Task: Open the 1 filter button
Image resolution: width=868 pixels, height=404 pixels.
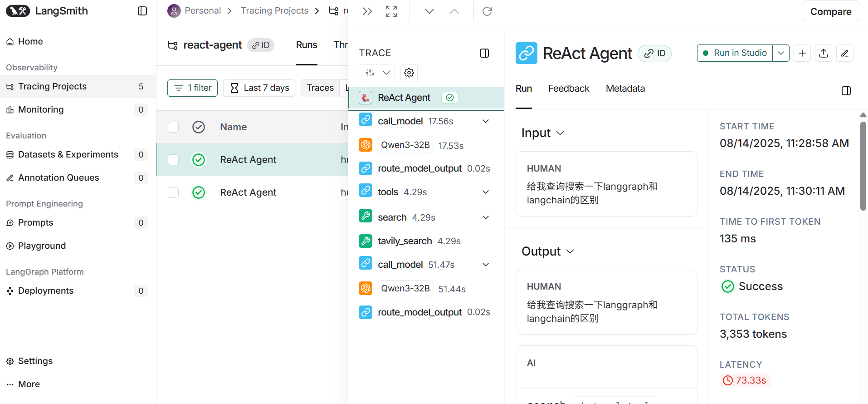Action: [192, 88]
